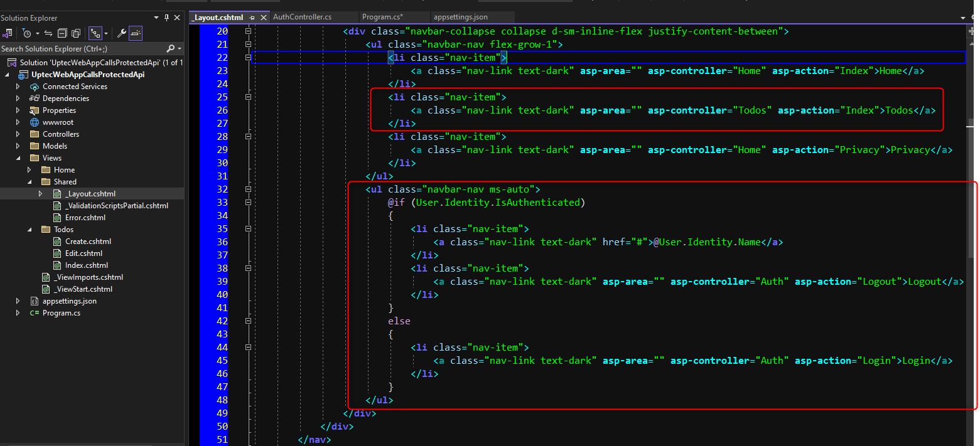This screenshot has height=446, width=980.
Task: Click the Switch Views icon in Solution Explorer
Action: (7, 33)
